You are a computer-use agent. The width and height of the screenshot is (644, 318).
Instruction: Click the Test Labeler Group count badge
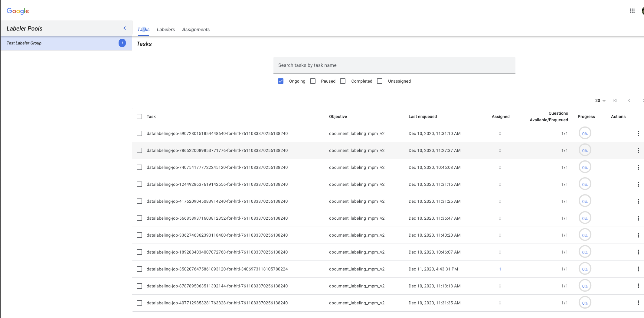(122, 43)
